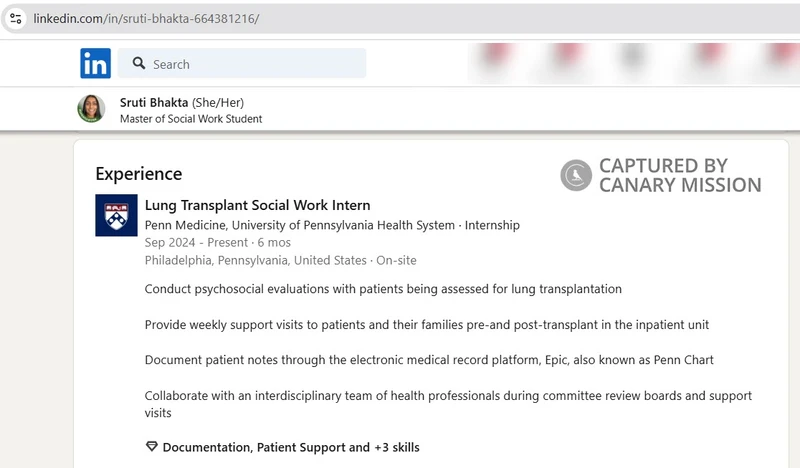Click the Sruti Bhakta name in header
Image resolution: width=800 pixels, height=468 pixels.
pos(154,102)
